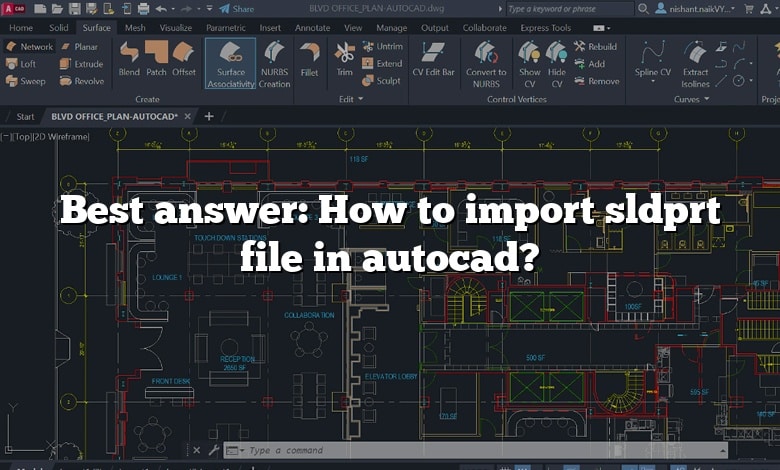Open the Home ribbon tab

(21, 28)
